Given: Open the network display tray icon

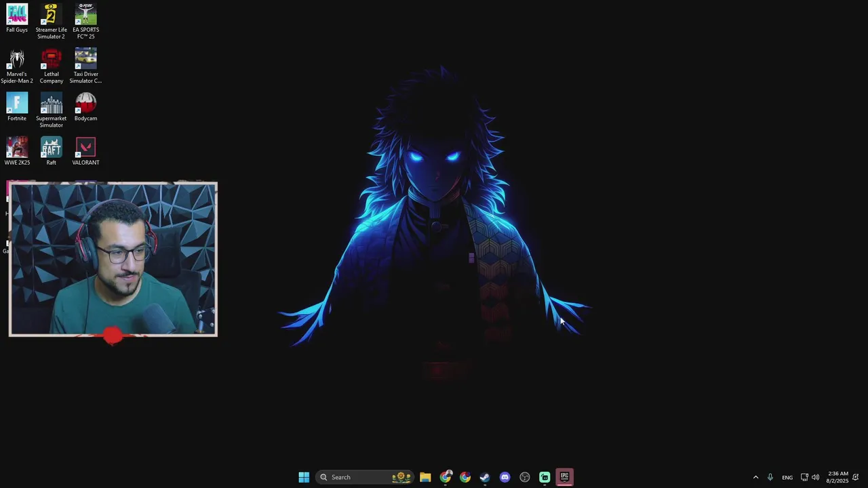Looking at the screenshot, I should [x=804, y=477].
